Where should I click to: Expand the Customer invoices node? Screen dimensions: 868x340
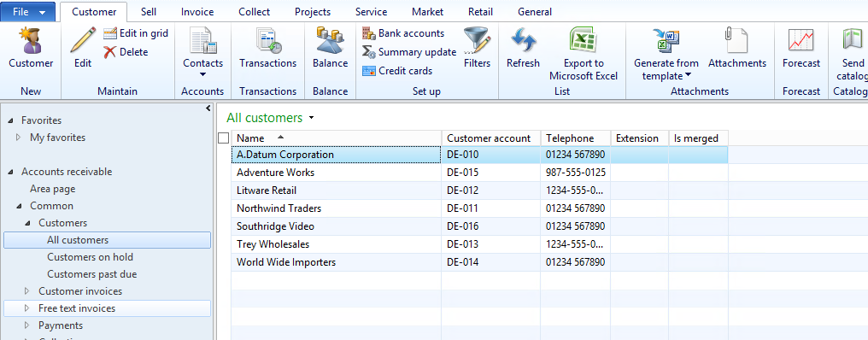[x=27, y=291]
